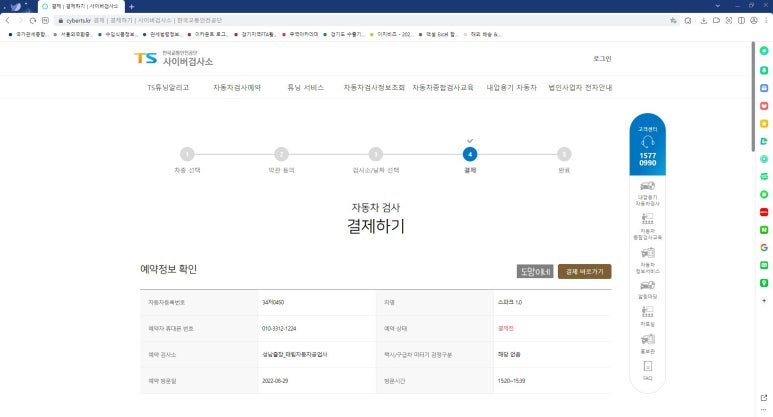Click phone number 010-3312-1224 cell
This screenshot has height=417, width=773.
(279, 328)
